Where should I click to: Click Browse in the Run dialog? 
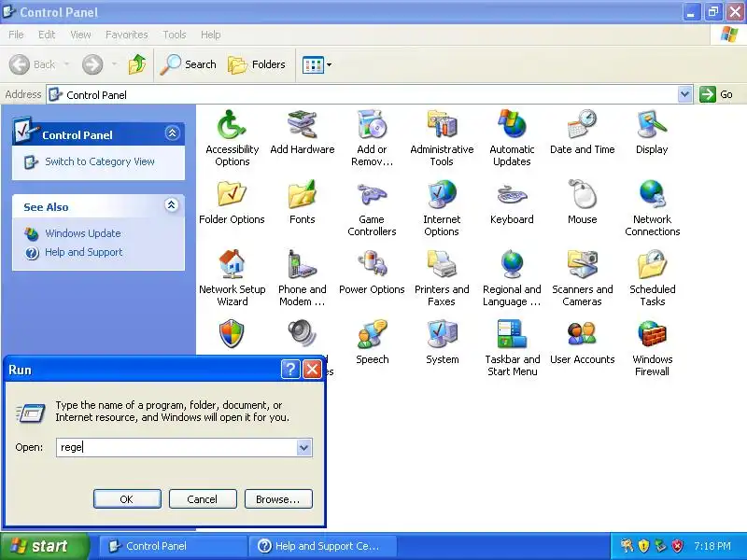coord(278,499)
